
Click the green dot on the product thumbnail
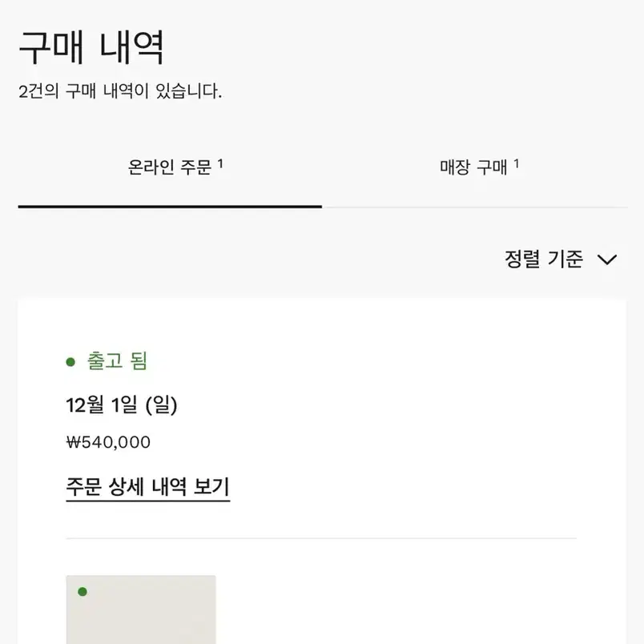point(83,591)
